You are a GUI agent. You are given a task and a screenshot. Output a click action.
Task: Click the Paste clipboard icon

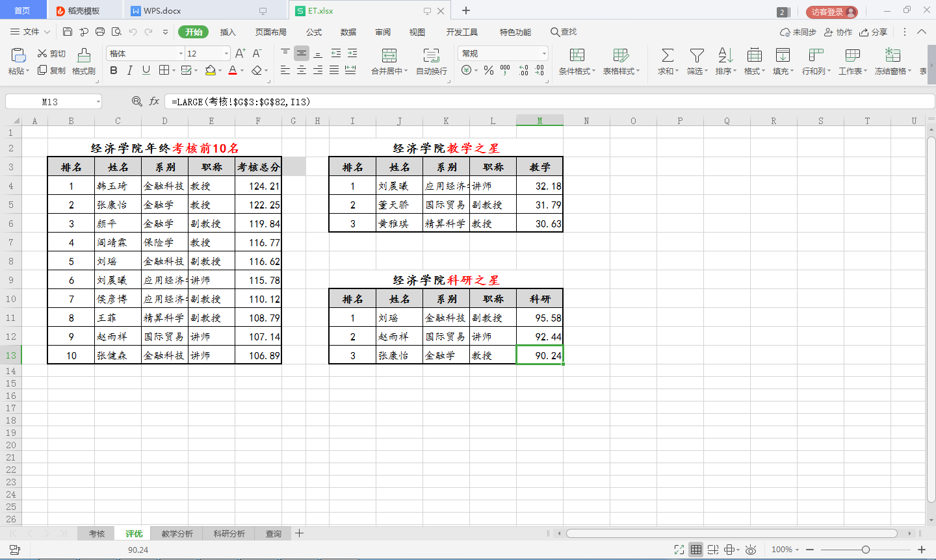(18, 55)
